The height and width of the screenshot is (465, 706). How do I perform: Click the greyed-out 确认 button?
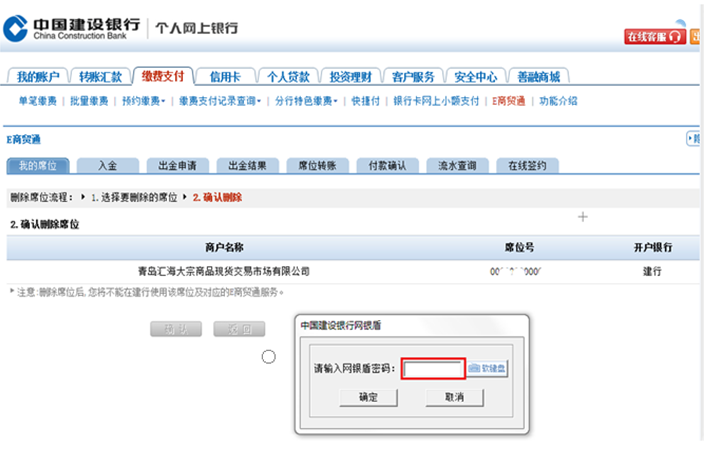(x=176, y=329)
